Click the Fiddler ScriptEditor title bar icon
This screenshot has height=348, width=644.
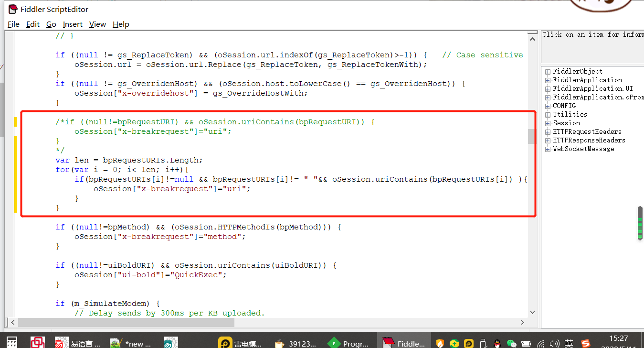click(x=12, y=9)
